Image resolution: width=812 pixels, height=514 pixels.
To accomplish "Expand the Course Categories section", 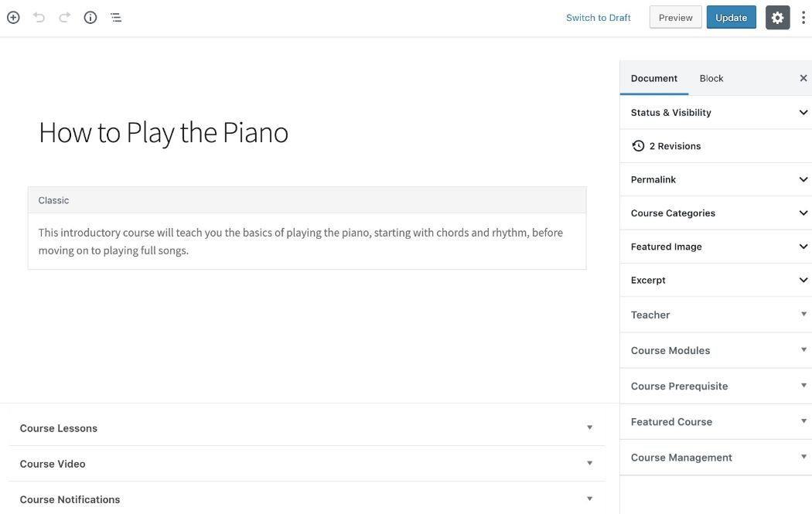I will point(715,213).
